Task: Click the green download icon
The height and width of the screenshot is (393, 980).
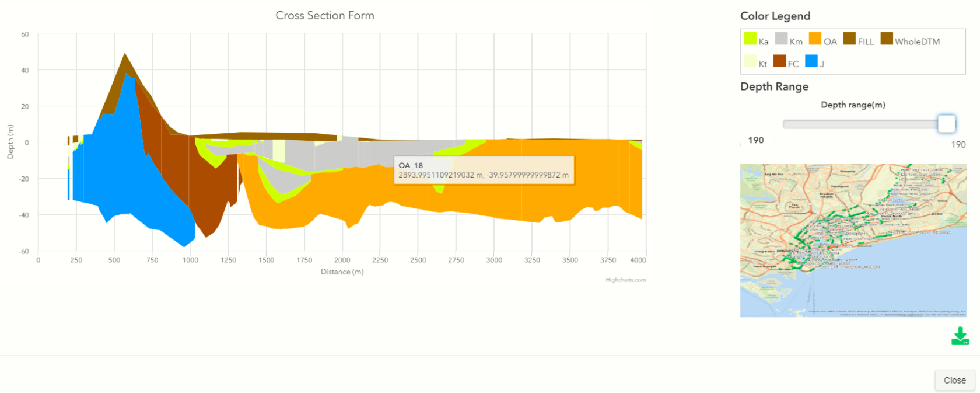Action: coord(960,336)
